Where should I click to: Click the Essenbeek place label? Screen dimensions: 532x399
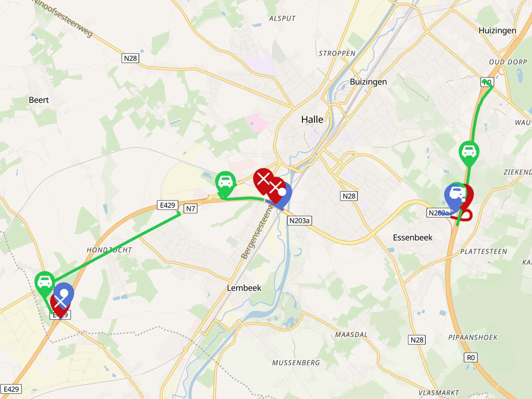[413, 238]
